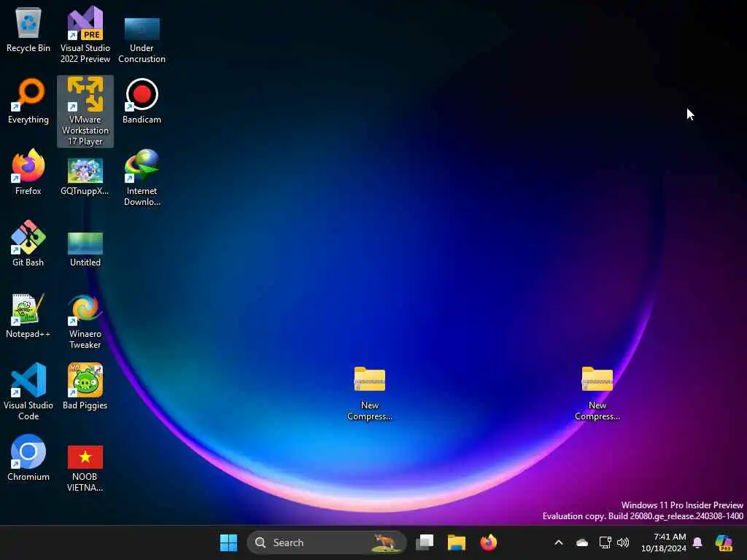Open File Explorer from taskbar

pos(457,542)
